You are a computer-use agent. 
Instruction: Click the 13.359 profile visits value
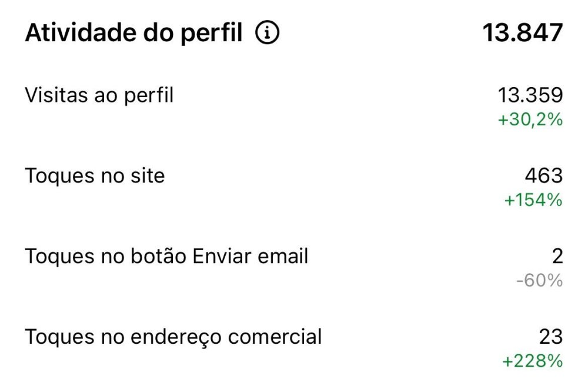click(530, 95)
